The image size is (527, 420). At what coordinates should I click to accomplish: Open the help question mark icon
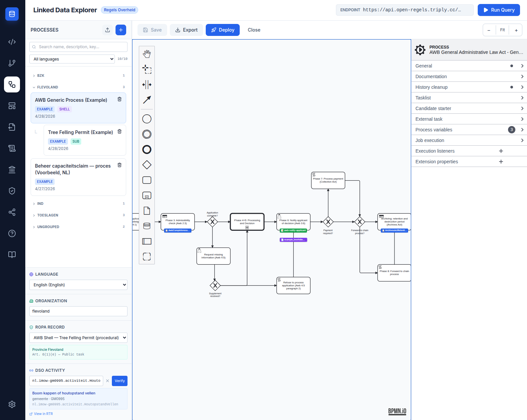click(x=12, y=233)
